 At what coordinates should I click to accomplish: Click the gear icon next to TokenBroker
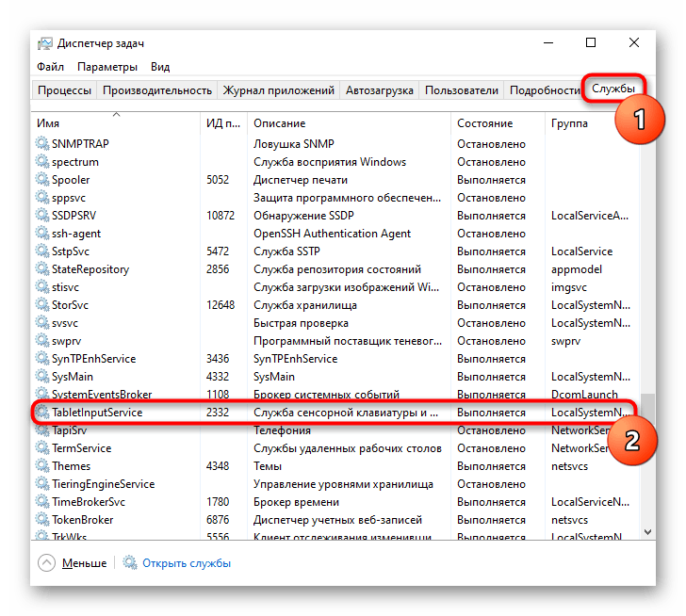click(x=42, y=519)
